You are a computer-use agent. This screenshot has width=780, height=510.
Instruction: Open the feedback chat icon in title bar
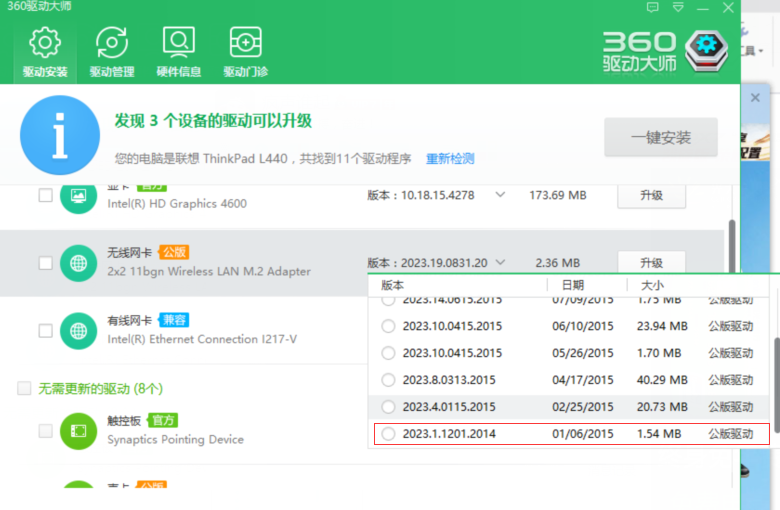tap(652, 7)
